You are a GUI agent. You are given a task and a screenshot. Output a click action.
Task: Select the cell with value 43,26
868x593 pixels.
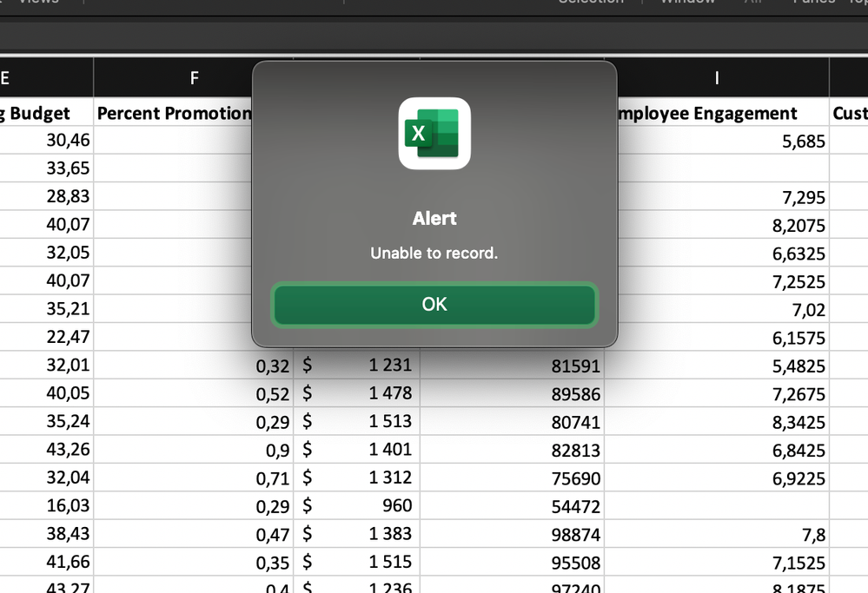[x=47, y=449]
